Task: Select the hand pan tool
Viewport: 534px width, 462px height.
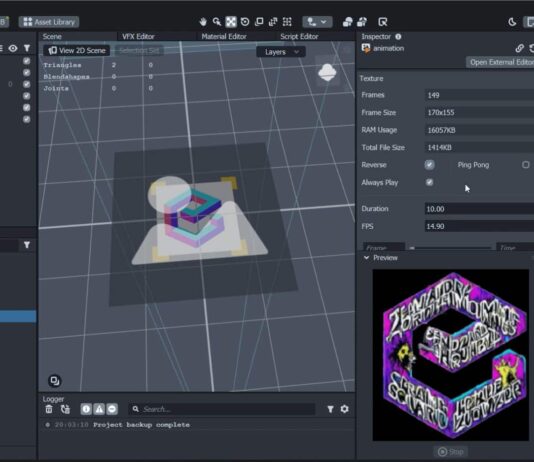Action: (203, 22)
